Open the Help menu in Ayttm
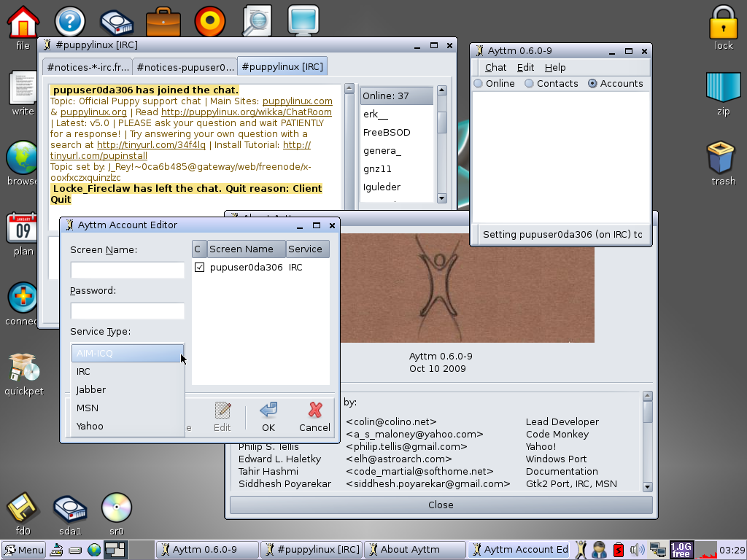747x560 pixels. tap(555, 68)
